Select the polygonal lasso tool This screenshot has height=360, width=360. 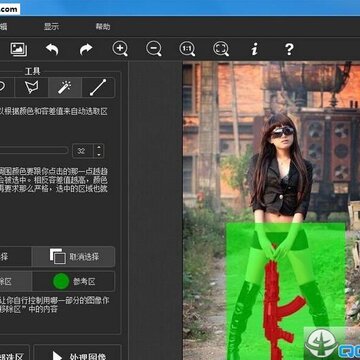pos(32,87)
